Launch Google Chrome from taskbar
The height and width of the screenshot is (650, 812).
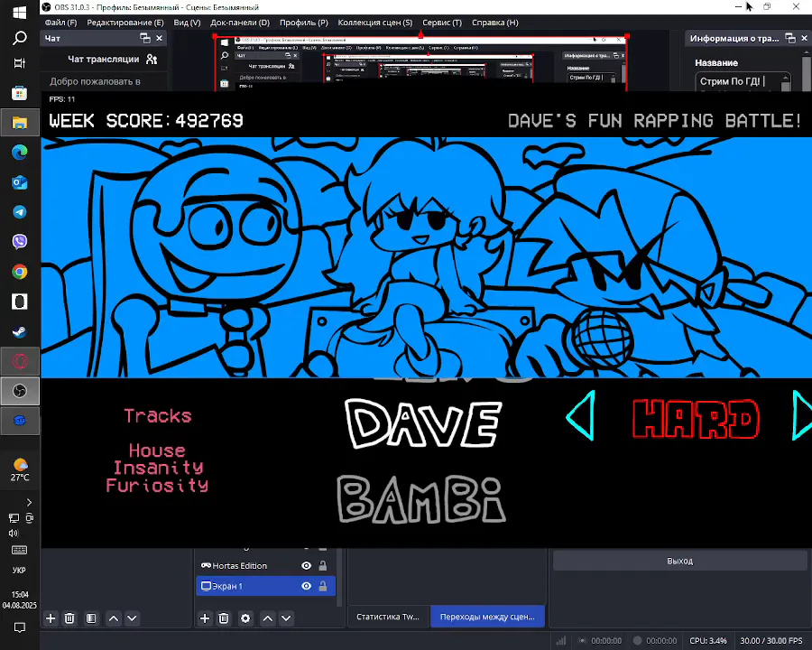pyautogui.click(x=20, y=272)
